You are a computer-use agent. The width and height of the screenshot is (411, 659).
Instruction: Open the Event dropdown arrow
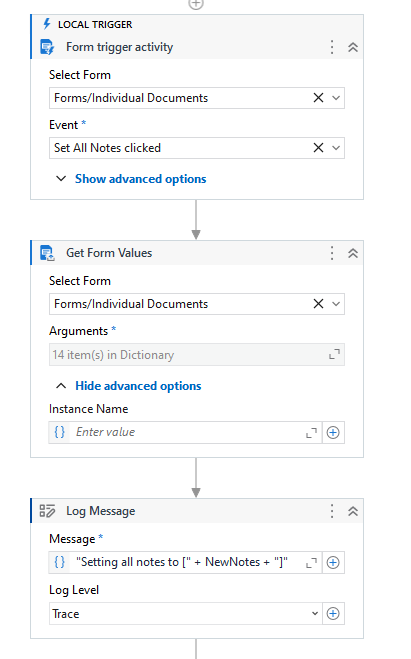pos(336,148)
